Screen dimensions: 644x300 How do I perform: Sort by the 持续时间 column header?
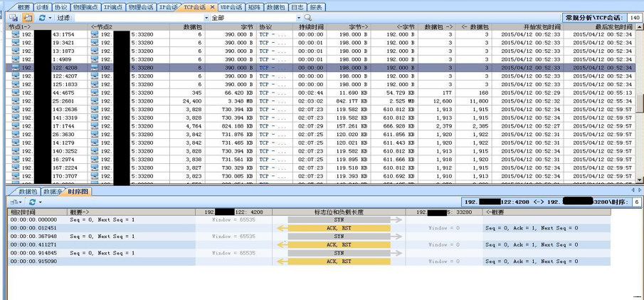point(310,26)
